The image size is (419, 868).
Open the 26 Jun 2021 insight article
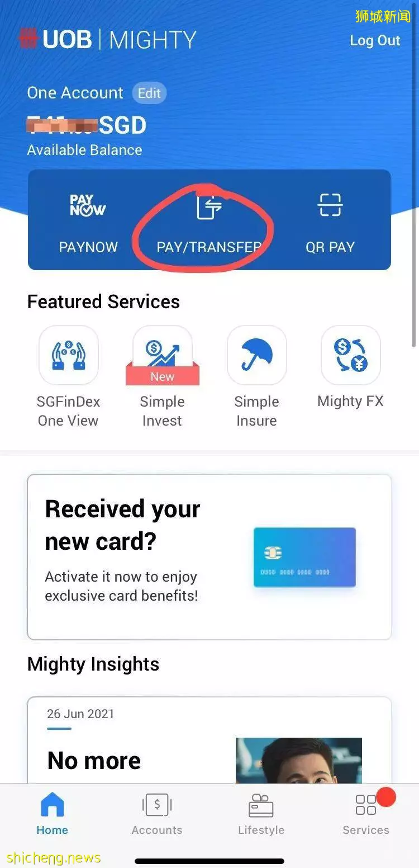coord(209,740)
